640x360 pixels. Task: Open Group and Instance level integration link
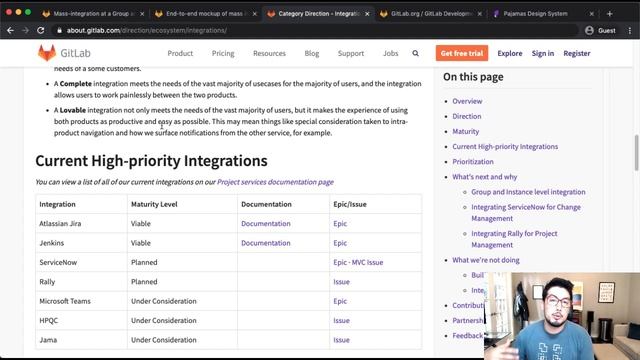(528, 192)
